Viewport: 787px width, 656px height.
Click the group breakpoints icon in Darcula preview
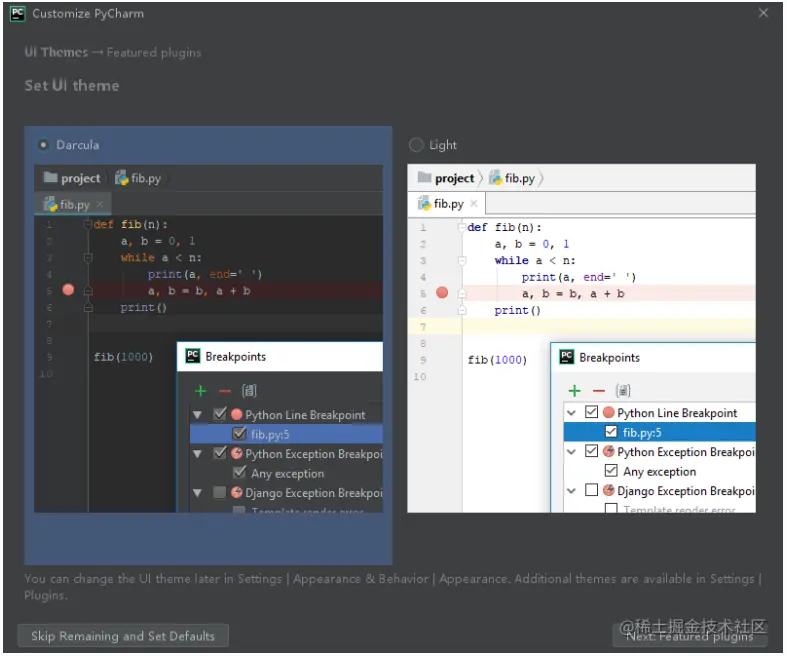(249, 390)
